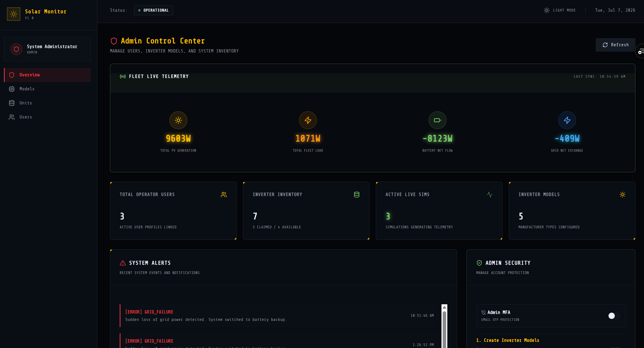
Task: Click the Grid Net Exchange blue bolt icon
Action: pyautogui.click(x=567, y=120)
